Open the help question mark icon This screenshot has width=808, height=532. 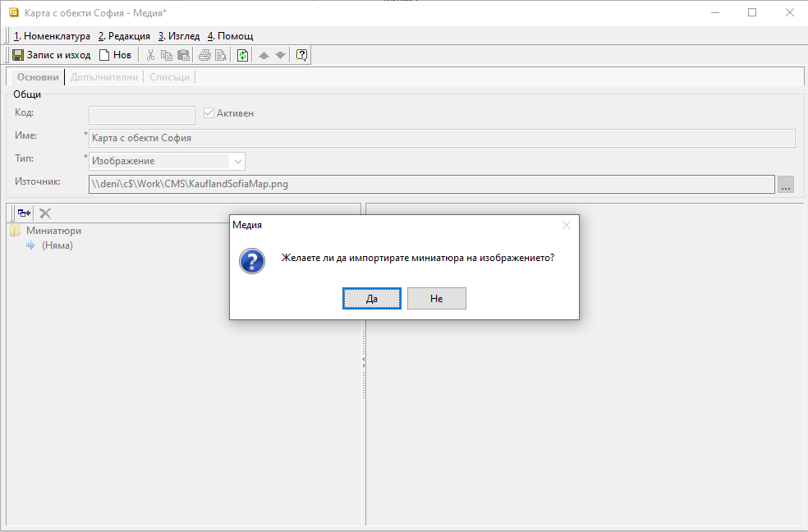click(301, 55)
